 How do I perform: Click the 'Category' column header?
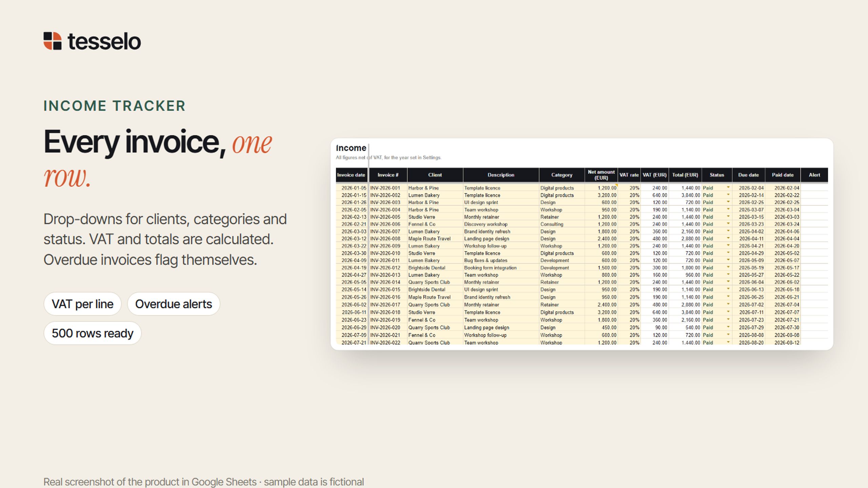pyautogui.click(x=562, y=175)
